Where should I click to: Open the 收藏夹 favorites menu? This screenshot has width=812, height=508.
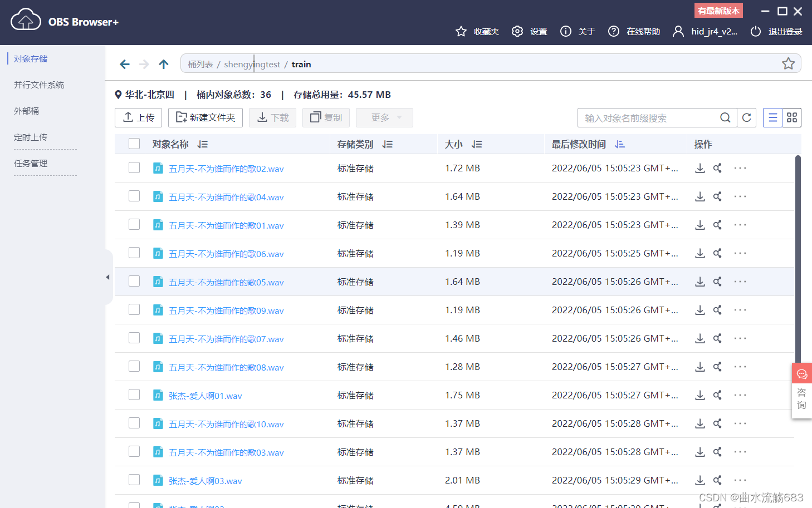[477, 32]
